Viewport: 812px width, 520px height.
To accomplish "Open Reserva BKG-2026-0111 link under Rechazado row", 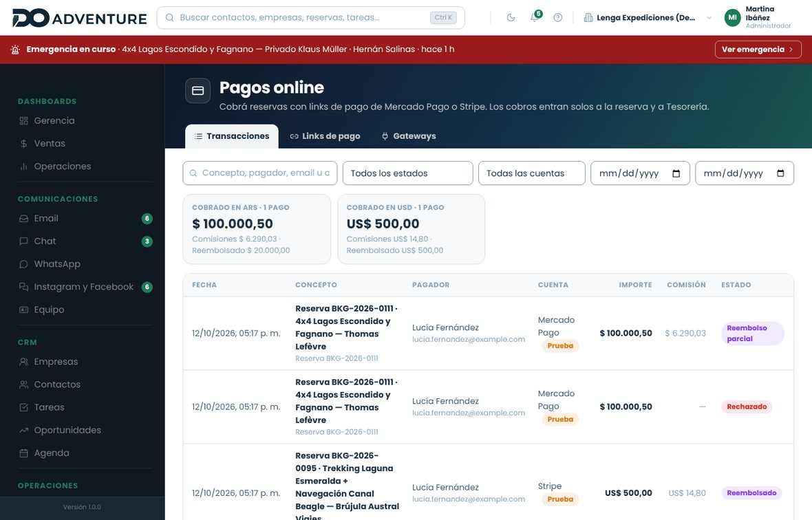I will pyautogui.click(x=336, y=431).
